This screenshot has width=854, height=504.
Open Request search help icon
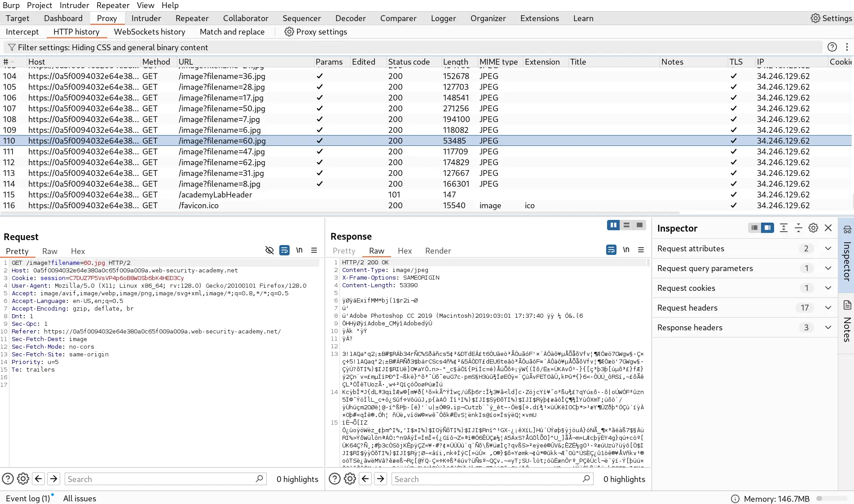(8, 479)
